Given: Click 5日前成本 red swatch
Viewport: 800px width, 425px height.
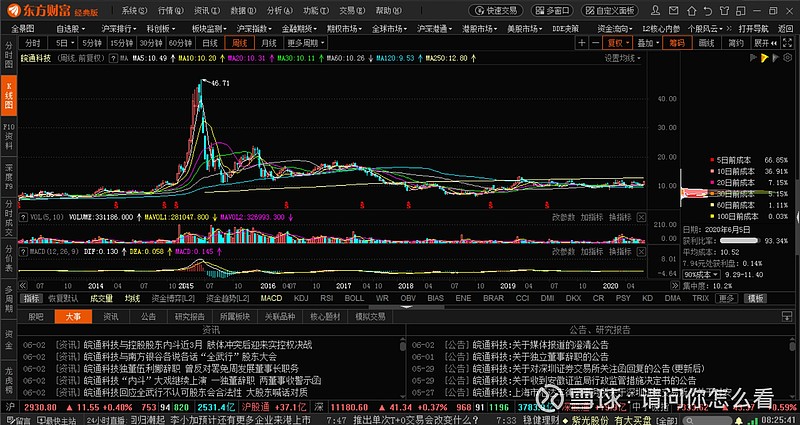Looking at the screenshot, I should tap(712, 160).
